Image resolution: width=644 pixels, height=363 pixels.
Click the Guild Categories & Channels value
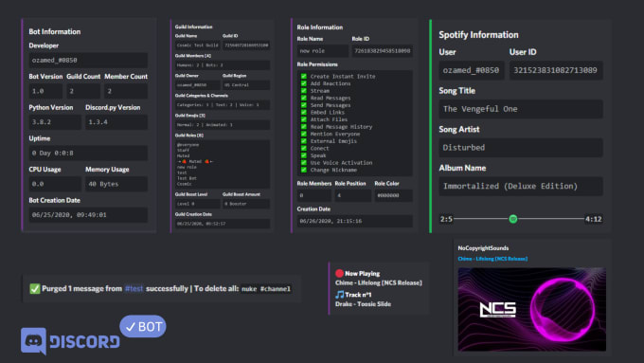tap(223, 105)
